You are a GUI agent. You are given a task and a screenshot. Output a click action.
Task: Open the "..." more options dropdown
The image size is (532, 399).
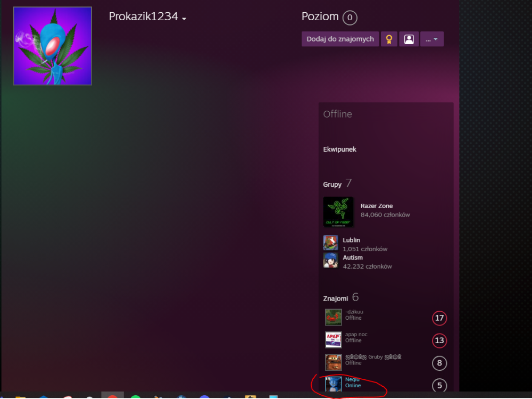click(431, 39)
